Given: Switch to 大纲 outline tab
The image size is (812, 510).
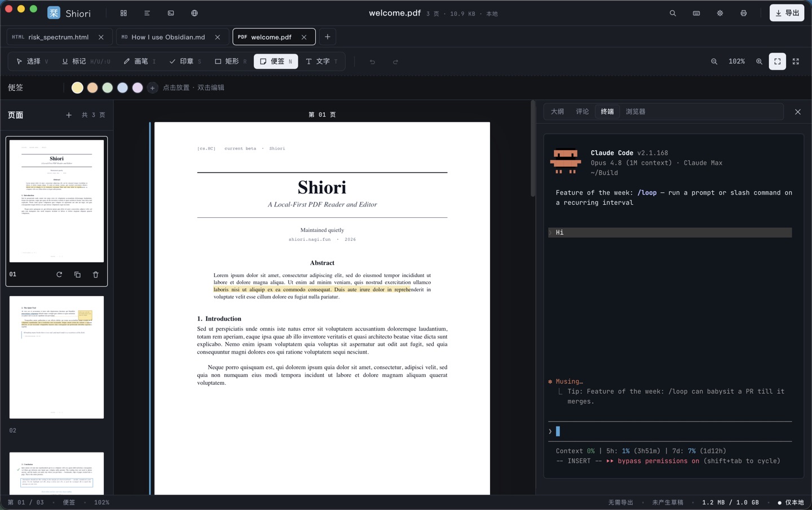Looking at the screenshot, I should [557, 112].
